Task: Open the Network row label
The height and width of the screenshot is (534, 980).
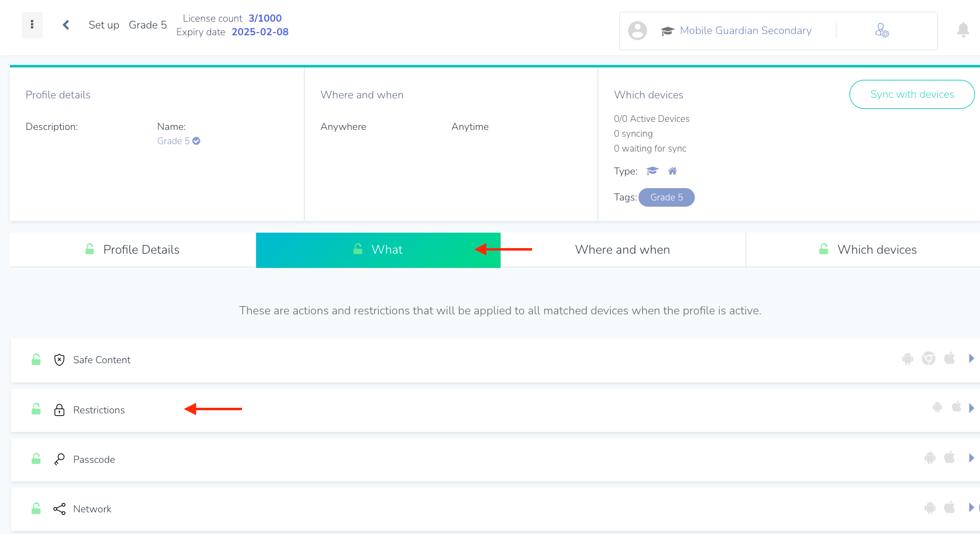Action: (x=92, y=509)
